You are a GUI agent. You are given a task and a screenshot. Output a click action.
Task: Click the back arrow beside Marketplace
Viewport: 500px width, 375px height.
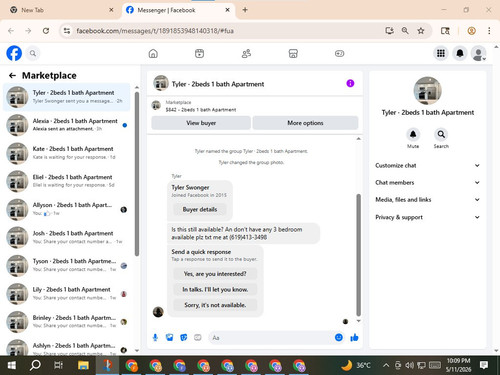(x=12, y=76)
